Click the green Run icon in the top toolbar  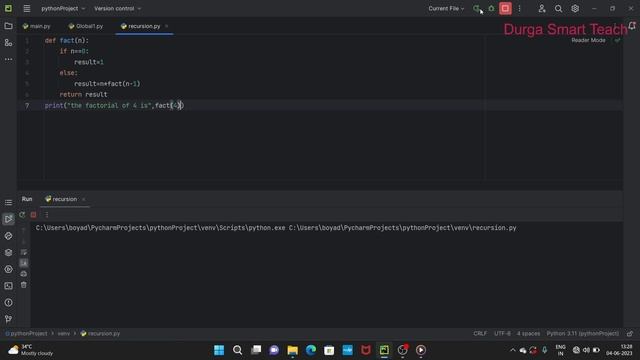476,8
